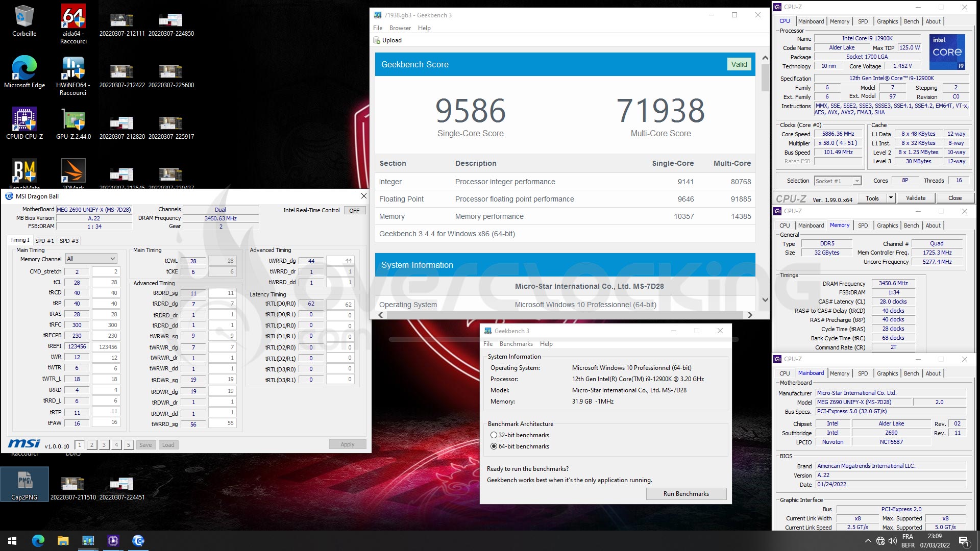Open screenshot file 20220307-224451
Screen dimensions: 980x551
pyautogui.click(x=122, y=488)
